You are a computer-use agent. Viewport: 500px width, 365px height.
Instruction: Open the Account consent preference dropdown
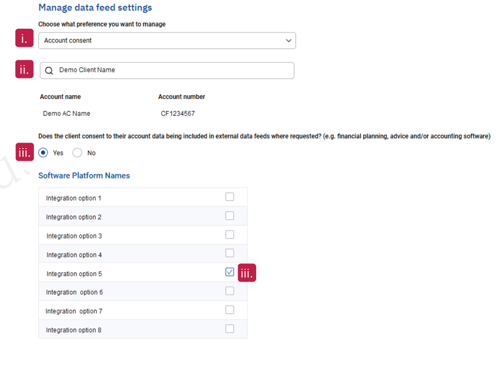point(167,41)
